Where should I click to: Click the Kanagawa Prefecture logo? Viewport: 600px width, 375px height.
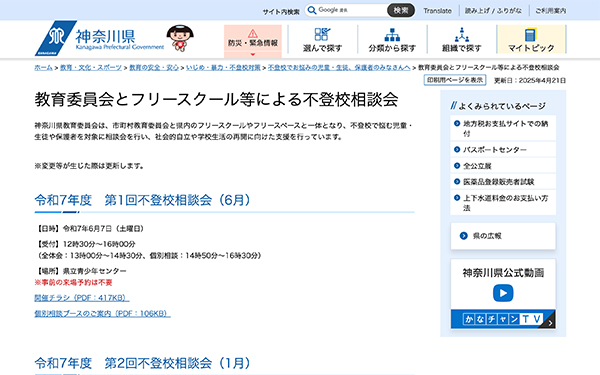[x=99, y=39]
